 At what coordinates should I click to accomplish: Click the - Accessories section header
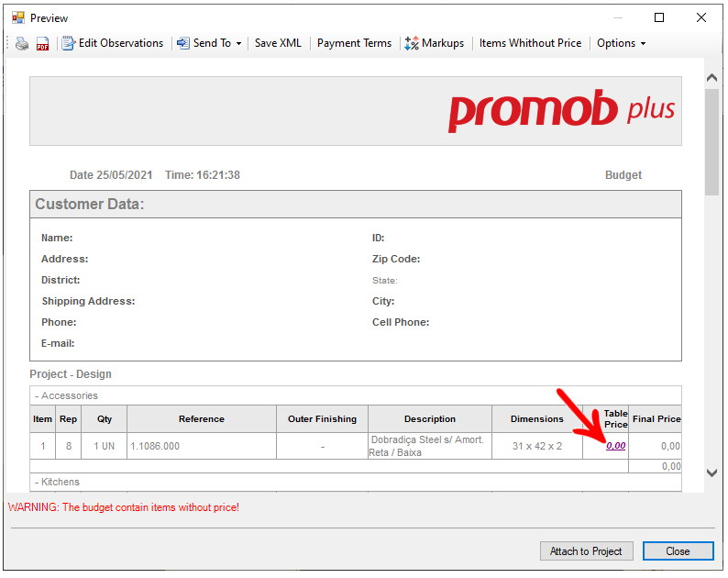click(355, 395)
